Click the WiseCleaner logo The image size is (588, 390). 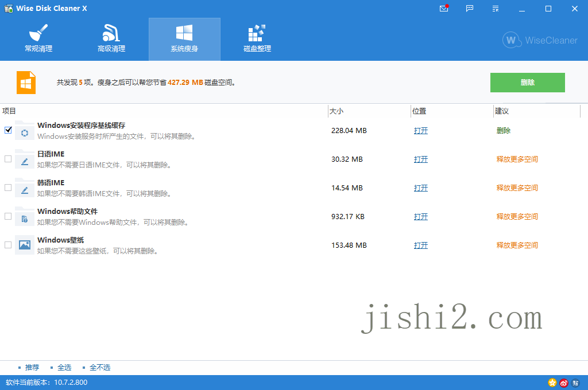pyautogui.click(x=540, y=40)
